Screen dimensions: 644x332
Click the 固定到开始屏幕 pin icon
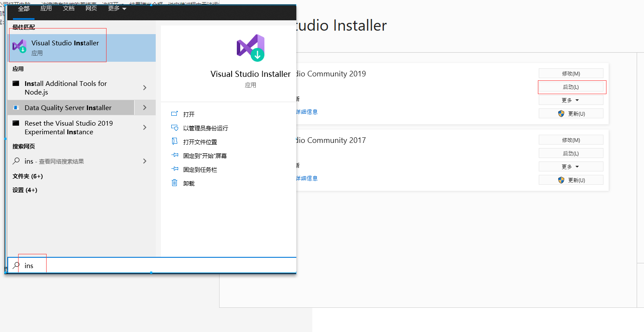coord(175,155)
